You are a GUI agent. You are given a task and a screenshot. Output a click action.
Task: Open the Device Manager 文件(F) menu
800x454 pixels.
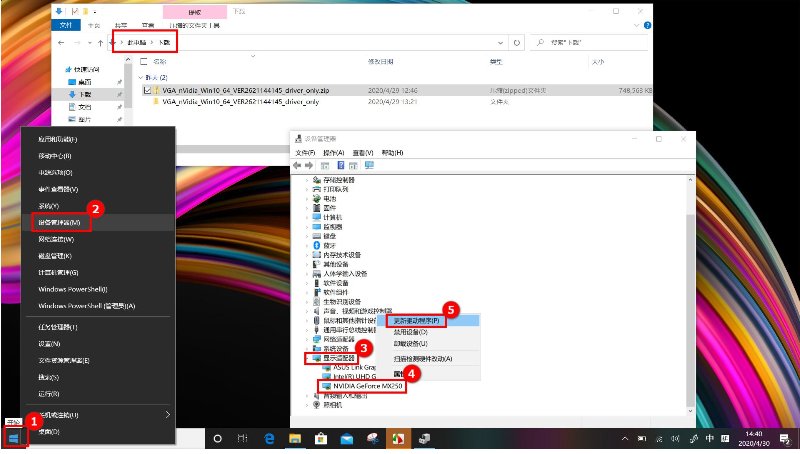[305, 153]
